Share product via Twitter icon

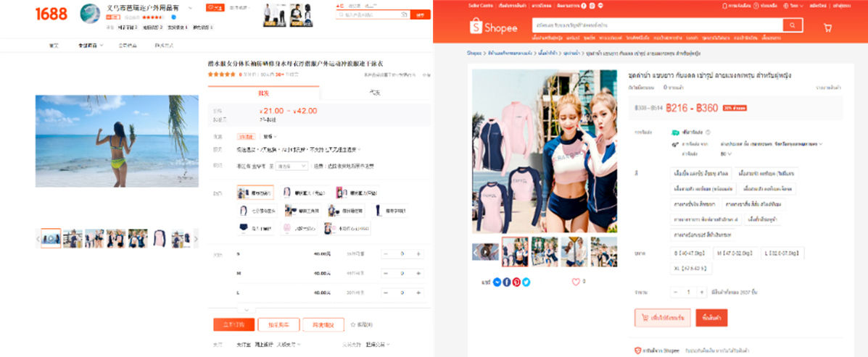[x=526, y=282]
